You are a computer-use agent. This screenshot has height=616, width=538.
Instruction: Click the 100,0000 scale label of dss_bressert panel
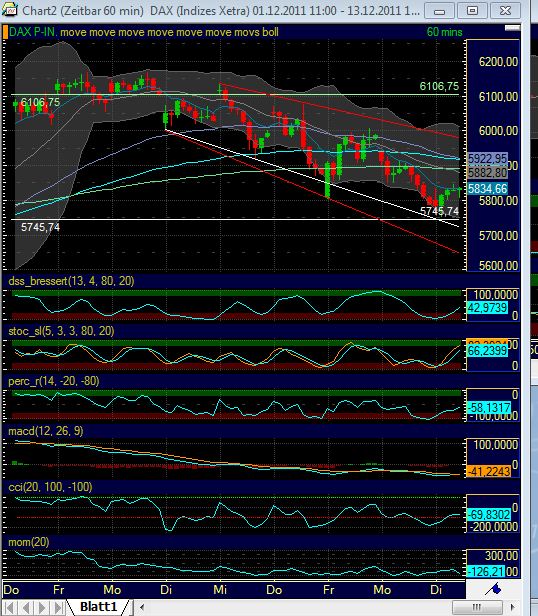point(496,295)
